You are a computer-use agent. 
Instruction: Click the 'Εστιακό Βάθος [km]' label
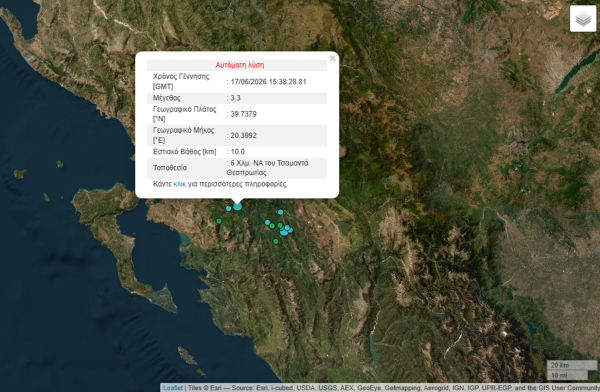(184, 152)
